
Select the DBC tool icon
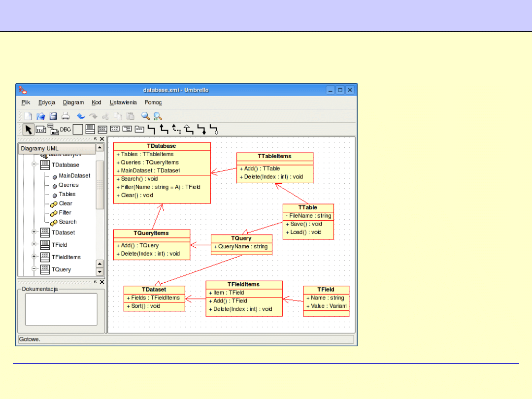point(66,130)
